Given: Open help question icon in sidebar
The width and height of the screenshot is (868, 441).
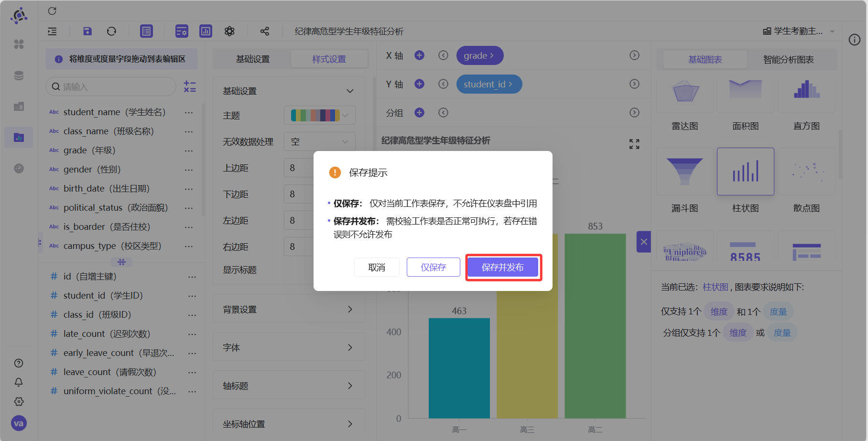Looking at the screenshot, I should (x=19, y=363).
